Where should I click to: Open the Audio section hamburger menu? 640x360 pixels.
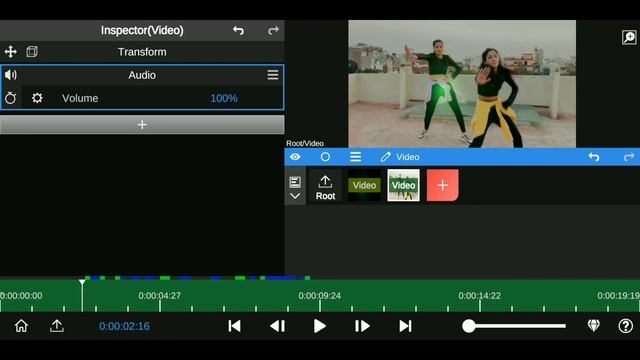tap(273, 75)
